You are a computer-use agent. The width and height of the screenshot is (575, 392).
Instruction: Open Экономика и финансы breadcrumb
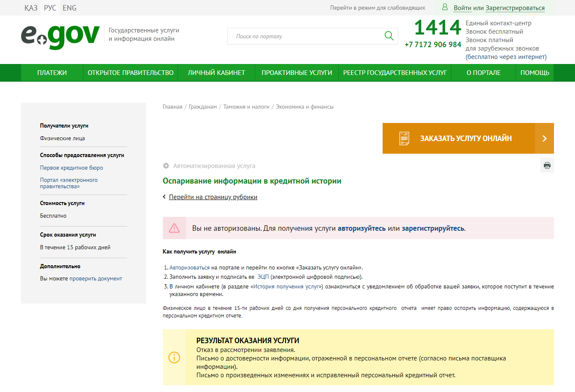pos(305,107)
